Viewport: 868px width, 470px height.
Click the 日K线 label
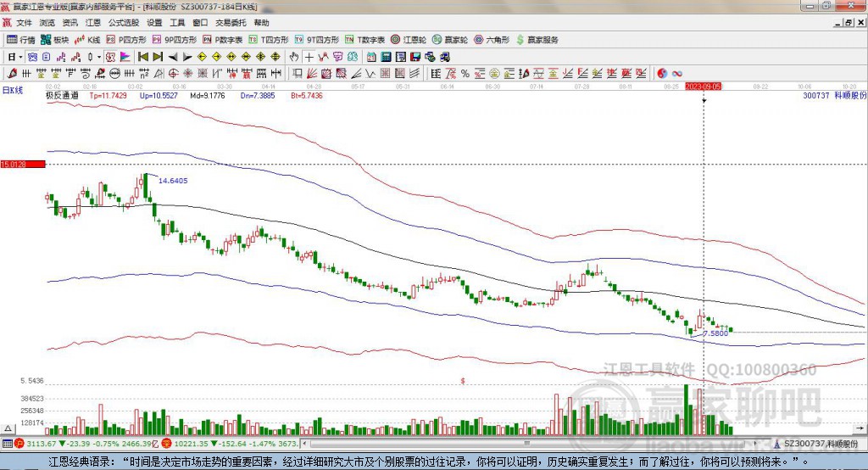tap(13, 90)
